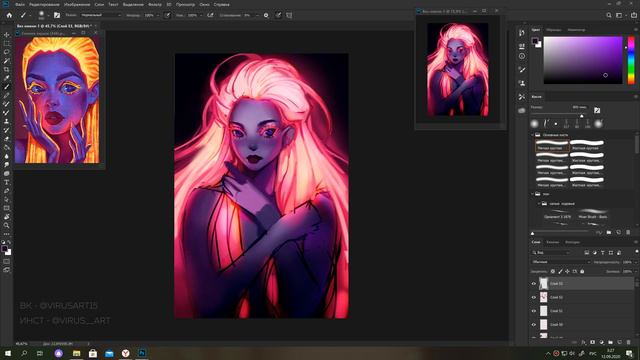Switch to the Контуры tab

[572, 242]
